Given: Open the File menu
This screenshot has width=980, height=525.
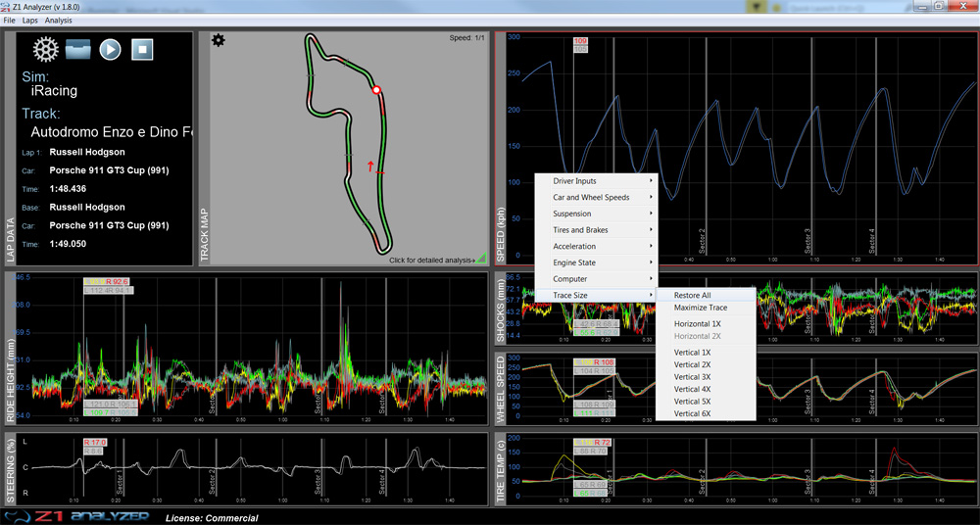Looking at the screenshot, I should [10, 20].
